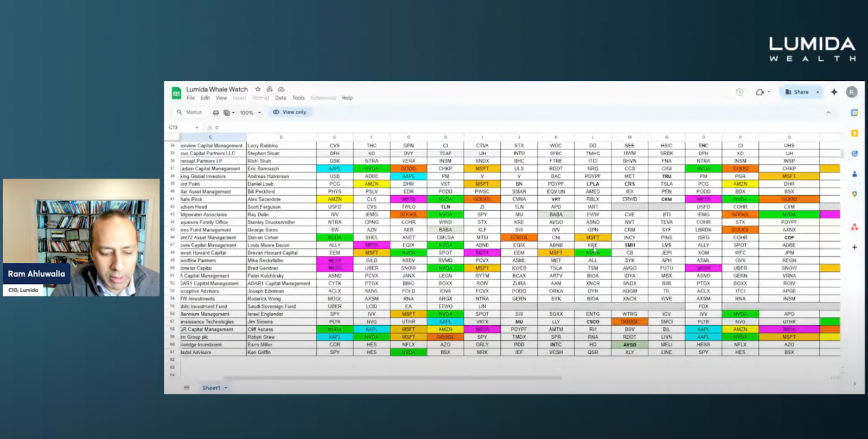The image size is (868, 439).
Task: Click the document title Lumida Whale Watch
Action: [217, 89]
